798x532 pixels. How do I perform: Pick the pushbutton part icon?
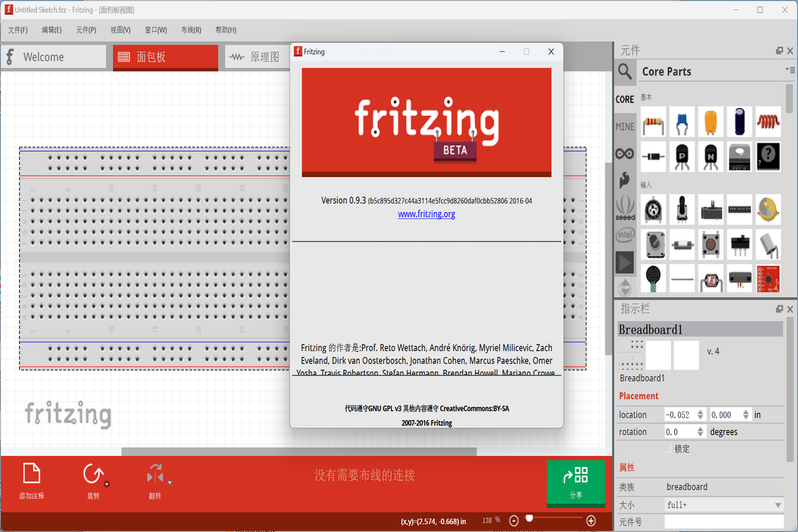[x=711, y=245]
